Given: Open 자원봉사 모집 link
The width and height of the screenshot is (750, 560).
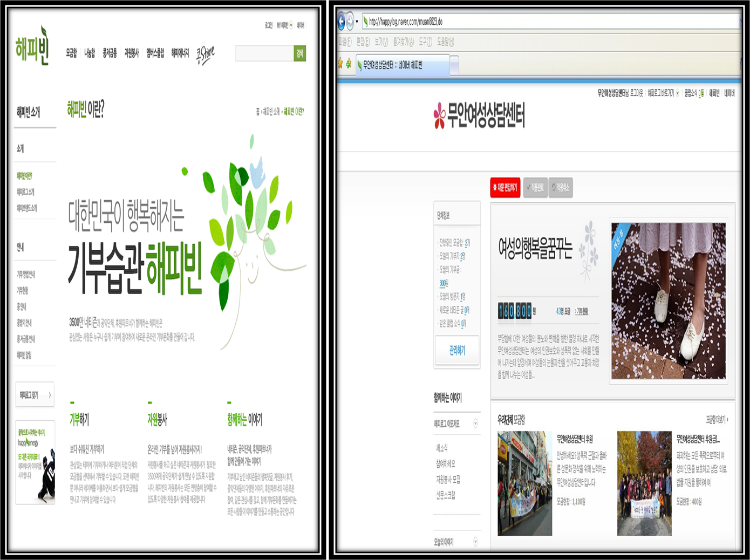Looking at the screenshot, I should (x=448, y=479).
